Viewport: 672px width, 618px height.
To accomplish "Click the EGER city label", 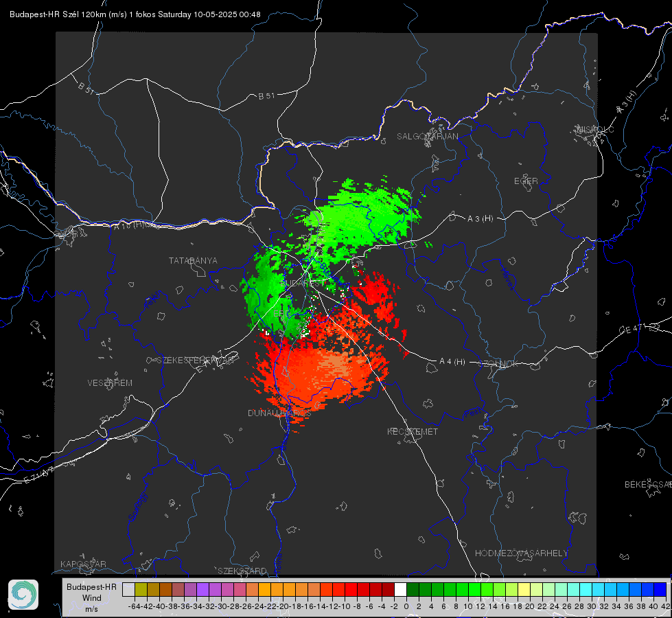I will [x=526, y=181].
